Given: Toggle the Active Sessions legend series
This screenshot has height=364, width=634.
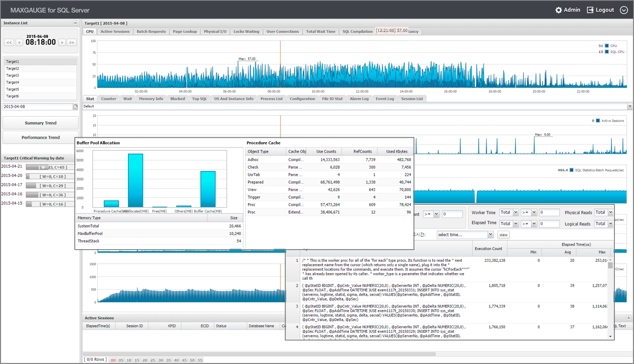Looking at the screenshot, I should [x=598, y=121].
